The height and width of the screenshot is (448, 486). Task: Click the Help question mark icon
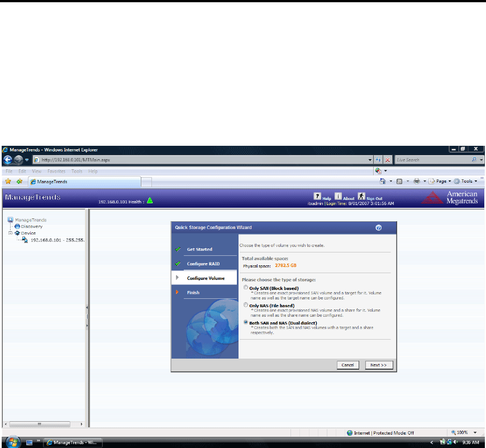coord(317,196)
